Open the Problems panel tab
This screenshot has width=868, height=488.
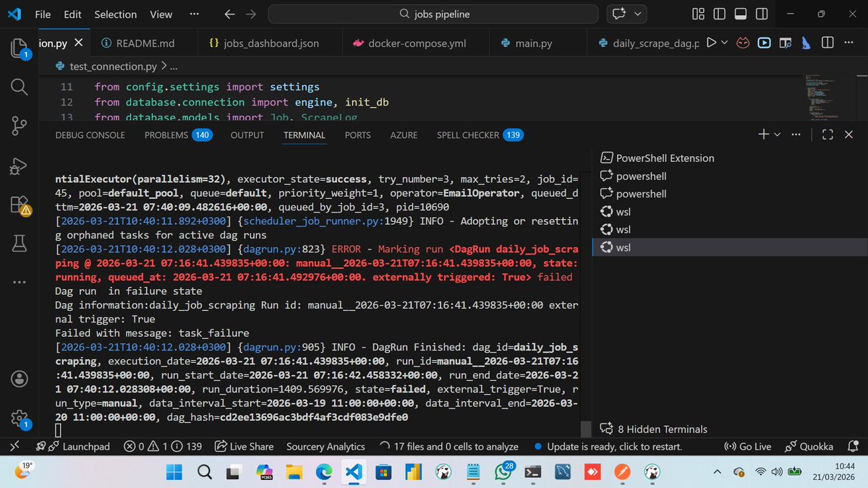coord(178,134)
